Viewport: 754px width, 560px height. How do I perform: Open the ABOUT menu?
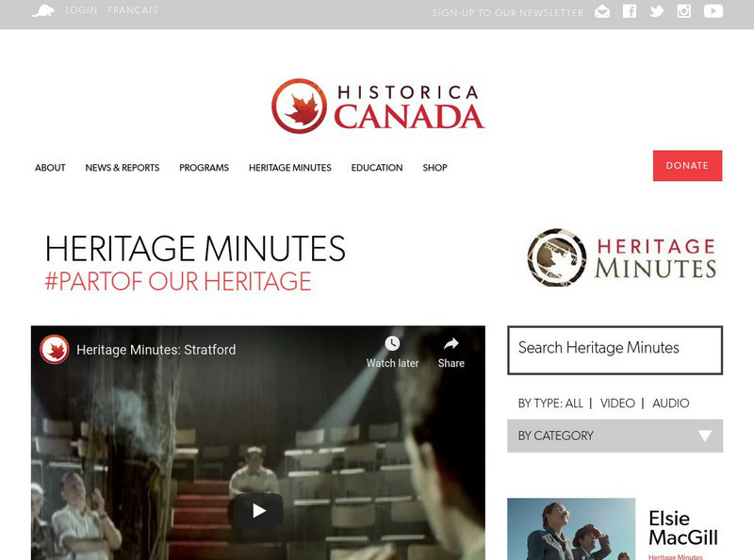point(50,168)
